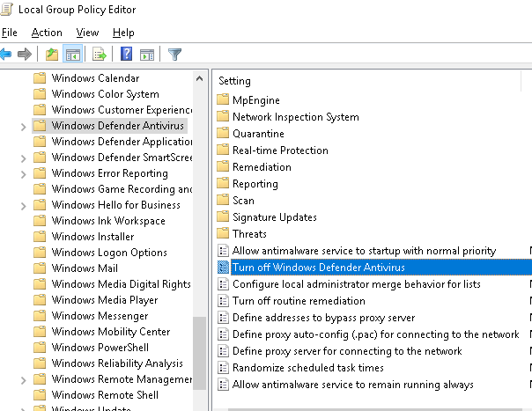Select Windows Reliability Analysis in tree
Viewport: 532px width, 411px height.
[117, 363]
